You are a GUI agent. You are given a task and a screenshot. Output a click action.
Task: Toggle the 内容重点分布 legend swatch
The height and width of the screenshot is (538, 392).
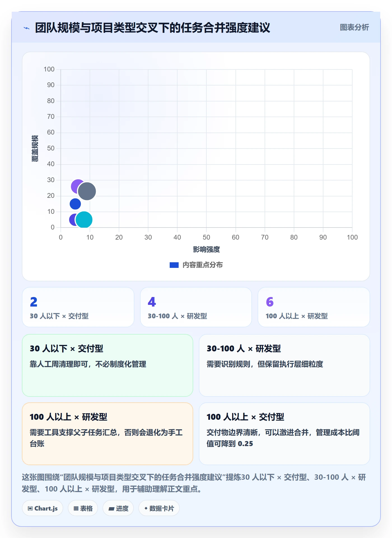pyautogui.click(x=174, y=265)
